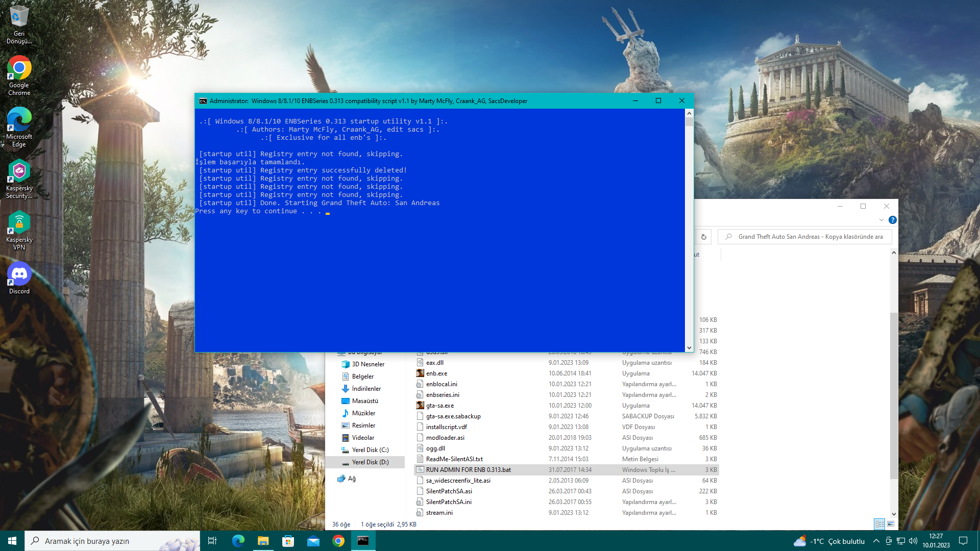Switch to large icons view toggle
Image resolution: width=980 pixels, height=551 pixels.
click(891, 524)
